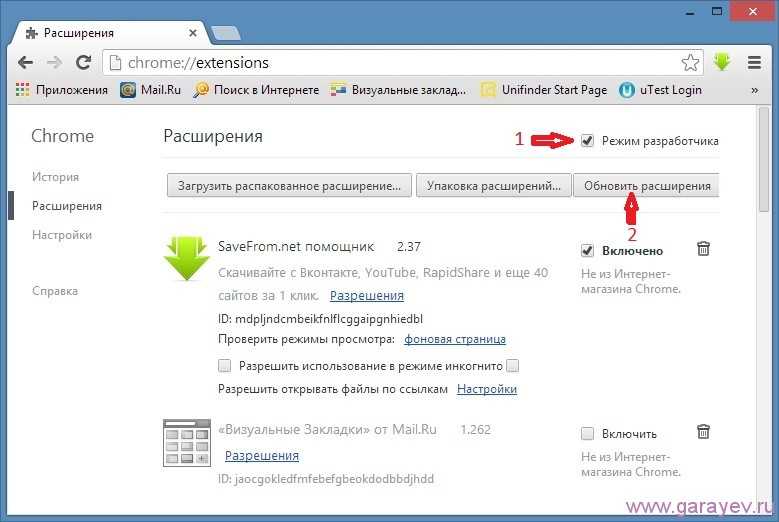Close the Chrome window
779x522 pixels.
(753, 11)
